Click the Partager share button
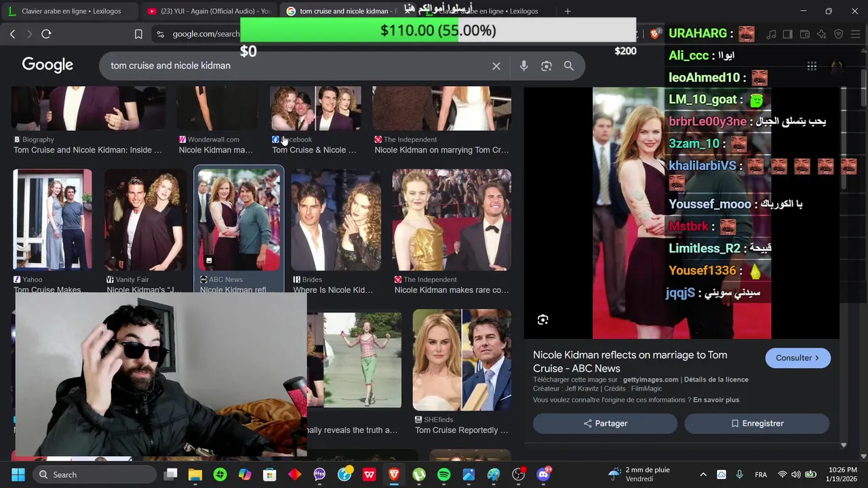 (x=605, y=424)
